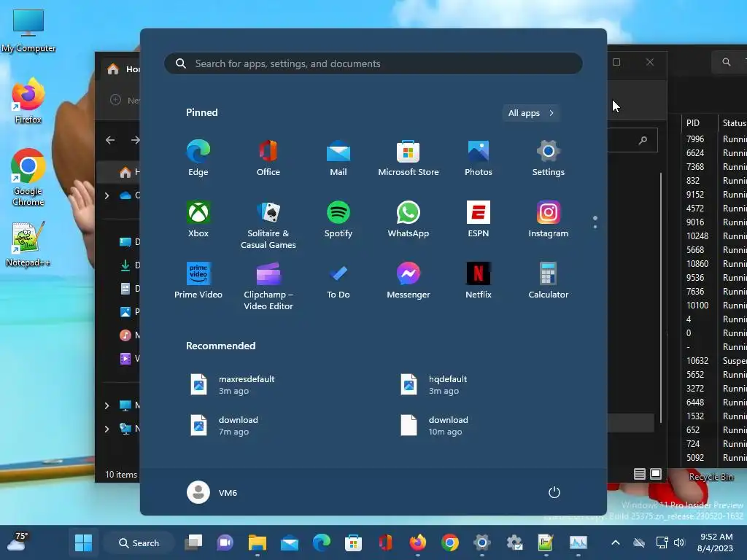Select the Firefox desktop shortcut
This screenshot has height=560, width=747.
pos(28,101)
